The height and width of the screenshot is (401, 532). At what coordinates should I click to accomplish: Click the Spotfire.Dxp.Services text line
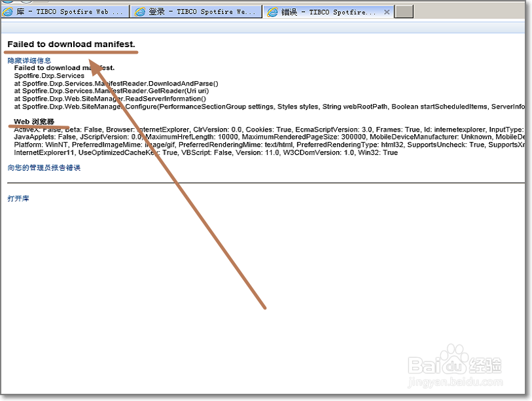[49, 76]
